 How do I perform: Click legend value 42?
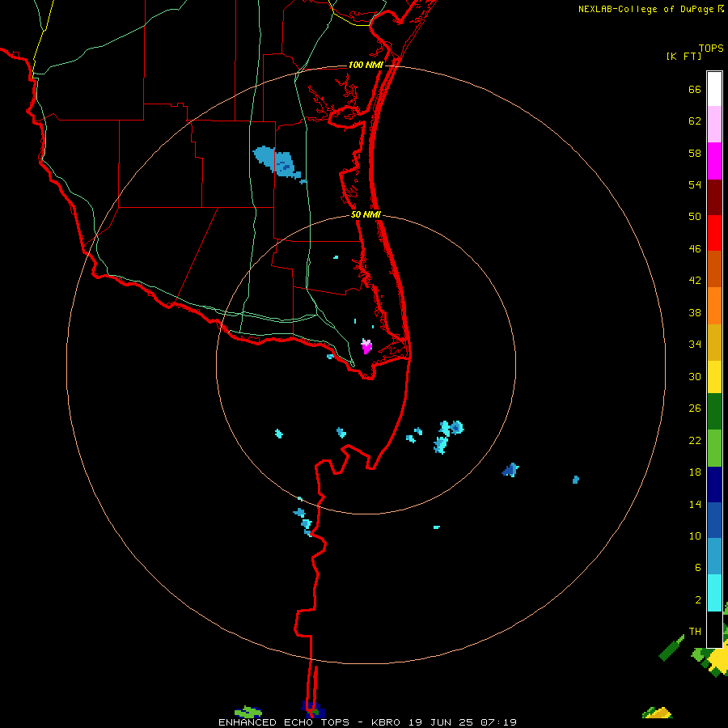click(695, 281)
